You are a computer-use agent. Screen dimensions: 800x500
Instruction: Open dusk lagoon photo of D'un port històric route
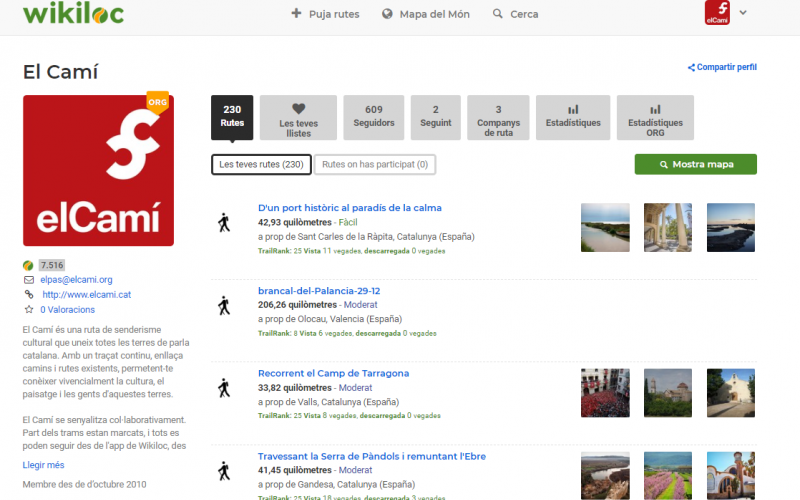tap(731, 228)
